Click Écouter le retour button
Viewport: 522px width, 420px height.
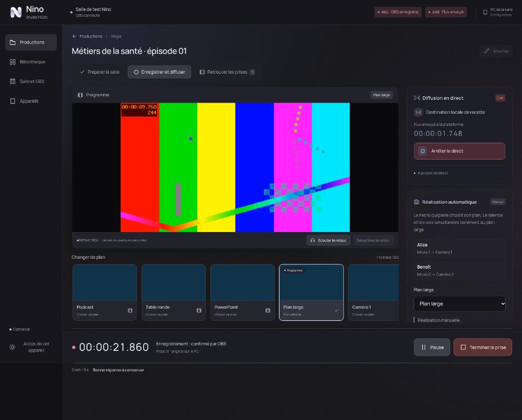pyautogui.click(x=329, y=241)
